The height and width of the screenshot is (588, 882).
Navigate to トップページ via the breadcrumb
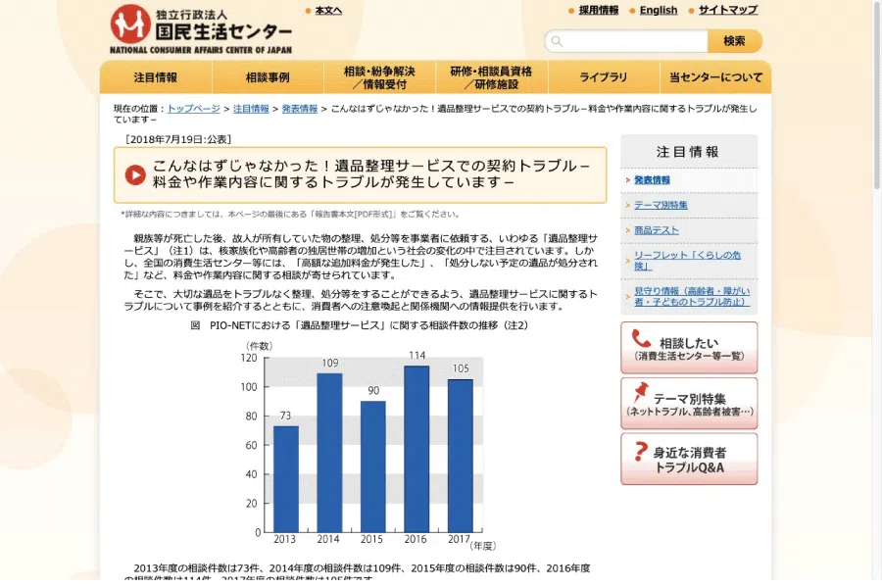[192, 109]
